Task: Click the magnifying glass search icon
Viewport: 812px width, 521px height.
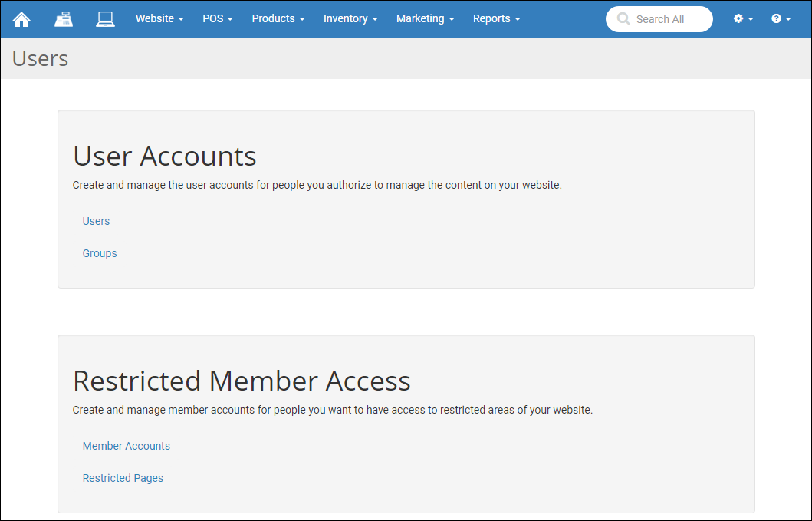Action: [x=623, y=19]
